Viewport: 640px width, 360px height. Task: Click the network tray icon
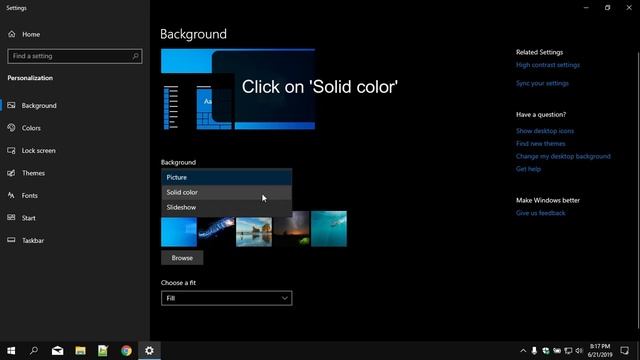(x=568, y=351)
